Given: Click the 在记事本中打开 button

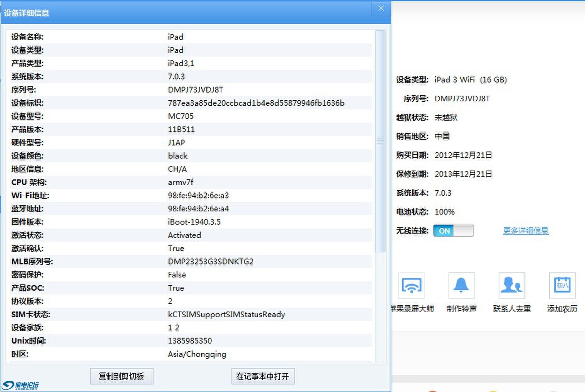Looking at the screenshot, I should point(263,376).
